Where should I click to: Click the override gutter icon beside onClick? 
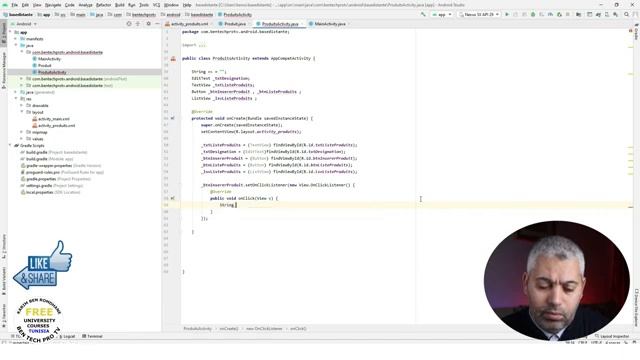(x=173, y=198)
